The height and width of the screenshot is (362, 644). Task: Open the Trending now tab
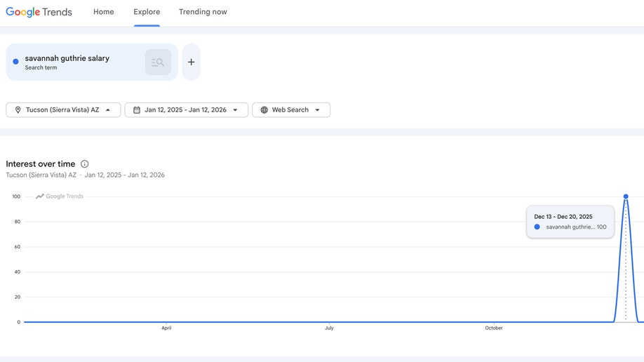tap(203, 12)
